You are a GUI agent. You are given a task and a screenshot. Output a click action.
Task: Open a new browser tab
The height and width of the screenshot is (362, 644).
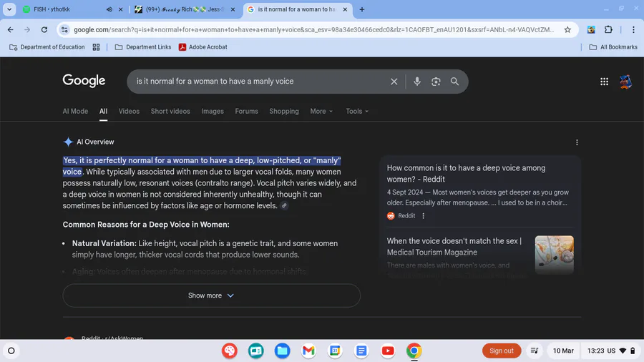(362, 9)
